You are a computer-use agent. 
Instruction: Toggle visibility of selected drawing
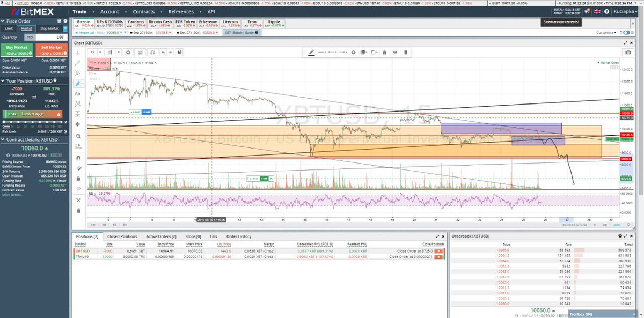coord(395,53)
